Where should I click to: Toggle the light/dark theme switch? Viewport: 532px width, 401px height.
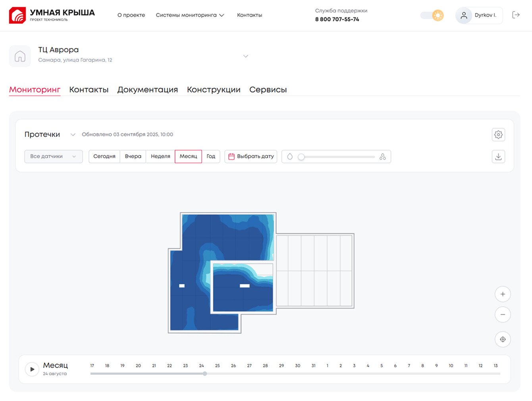432,15
